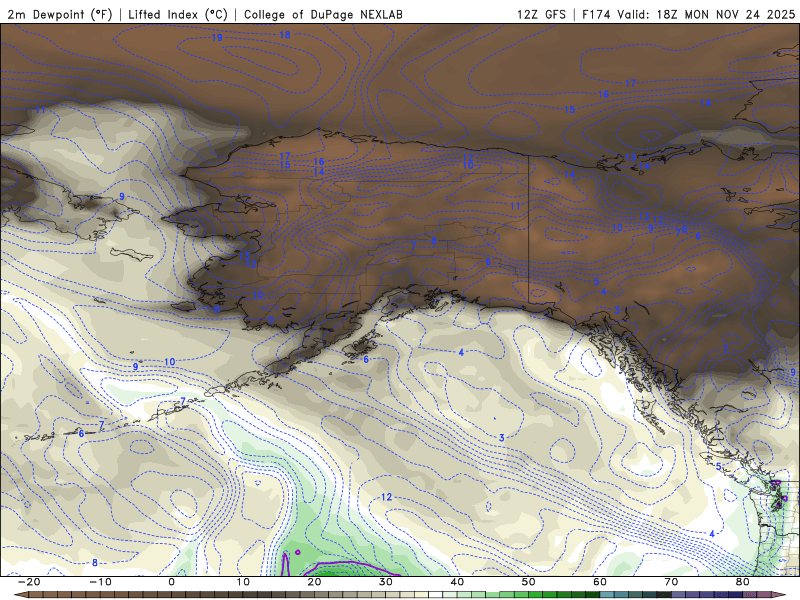Click the "Lifted Index (°C)" header label

pyautogui.click(x=178, y=14)
